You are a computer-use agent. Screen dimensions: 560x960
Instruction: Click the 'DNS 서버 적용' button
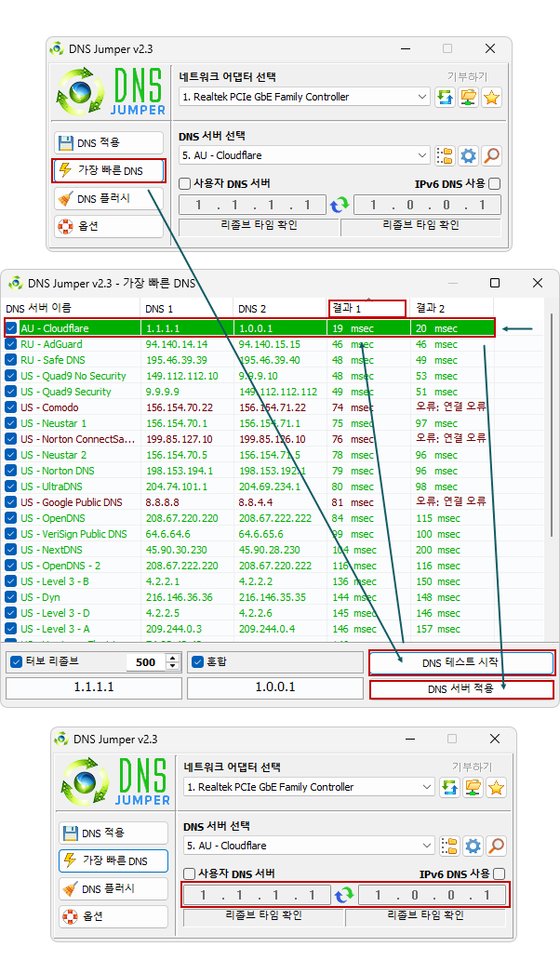click(x=460, y=688)
